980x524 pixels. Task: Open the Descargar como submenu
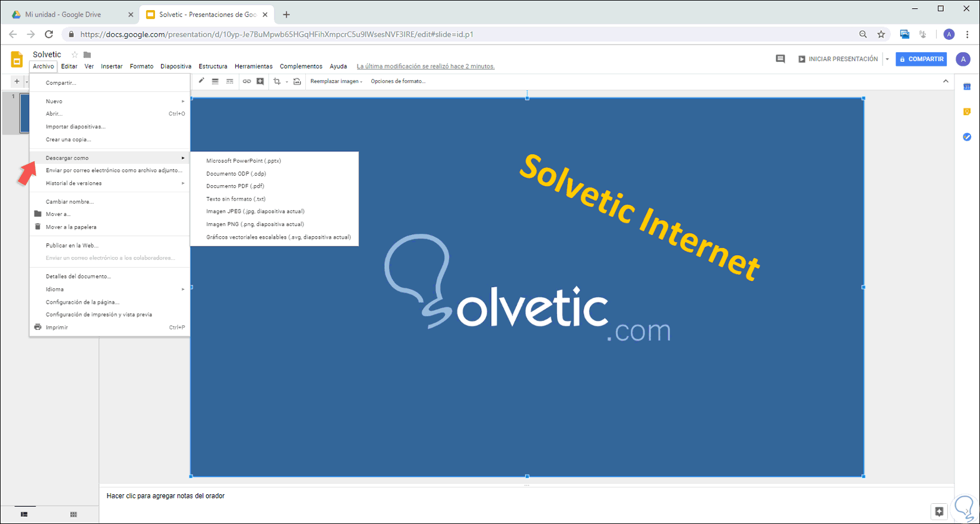click(110, 158)
